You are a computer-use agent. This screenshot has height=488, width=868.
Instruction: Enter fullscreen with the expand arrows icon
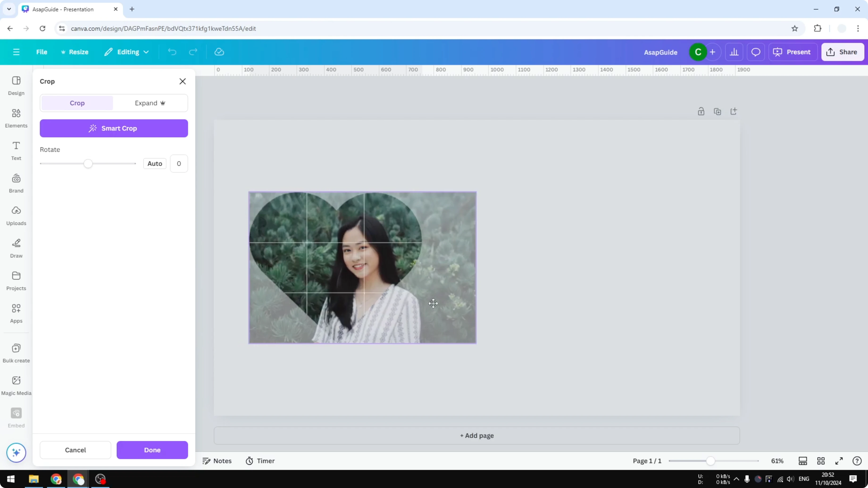point(839,461)
